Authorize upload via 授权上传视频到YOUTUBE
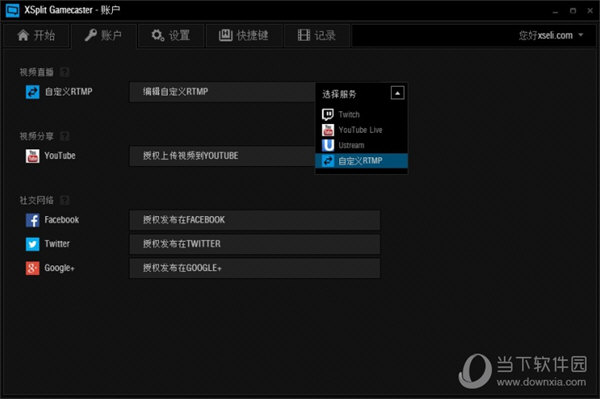Viewport: 600px width, 399px height. click(222, 156)
